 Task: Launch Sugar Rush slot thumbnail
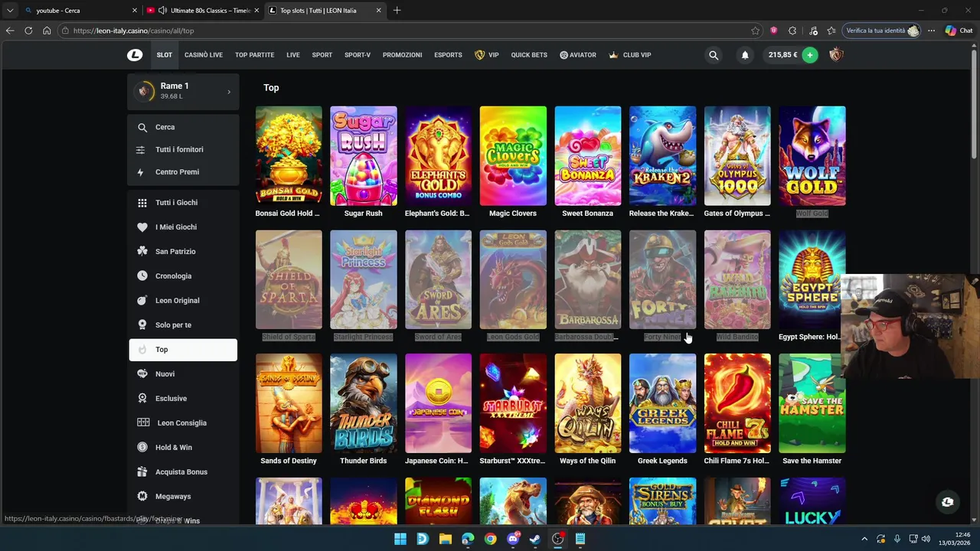tap(363, 156)
